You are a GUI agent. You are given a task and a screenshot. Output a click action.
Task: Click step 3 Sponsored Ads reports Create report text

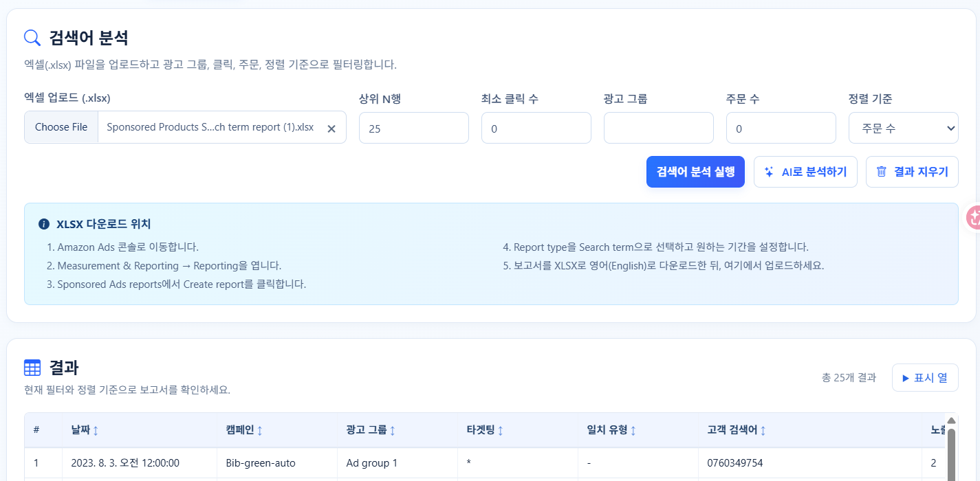(x=177, y=284)
